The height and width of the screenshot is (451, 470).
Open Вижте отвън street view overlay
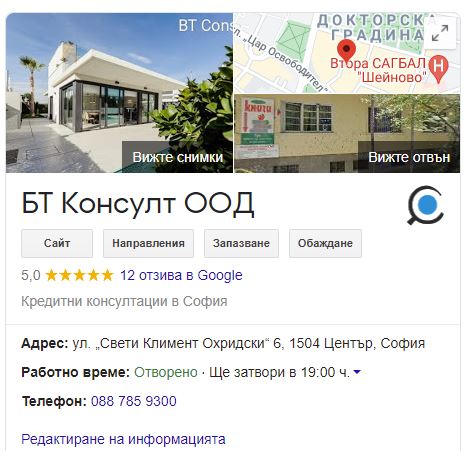(409, 157)
